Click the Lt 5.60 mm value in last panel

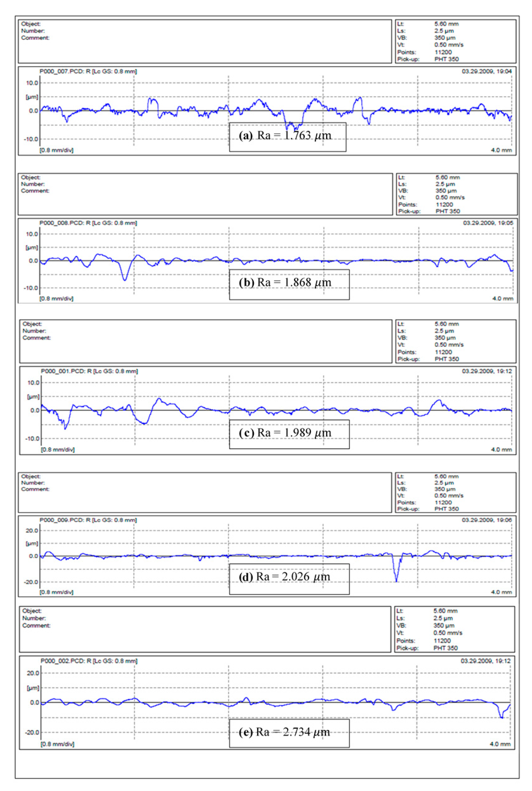(445, 611)
